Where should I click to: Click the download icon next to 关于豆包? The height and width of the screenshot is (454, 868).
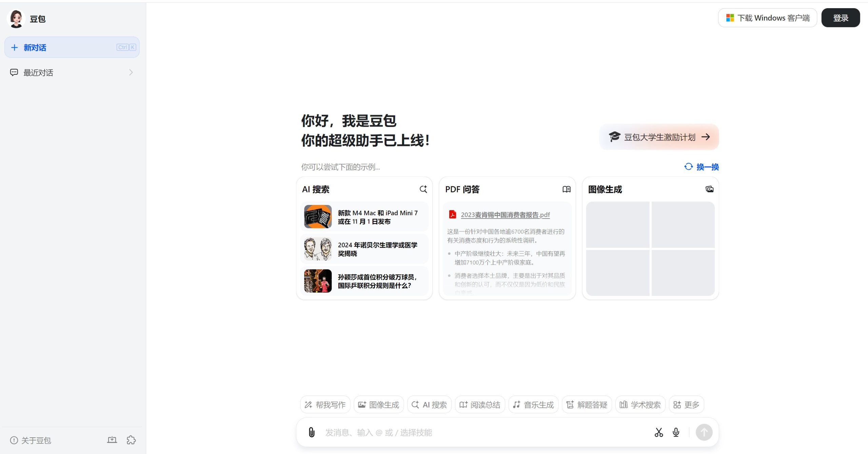(x=112, y=440)
